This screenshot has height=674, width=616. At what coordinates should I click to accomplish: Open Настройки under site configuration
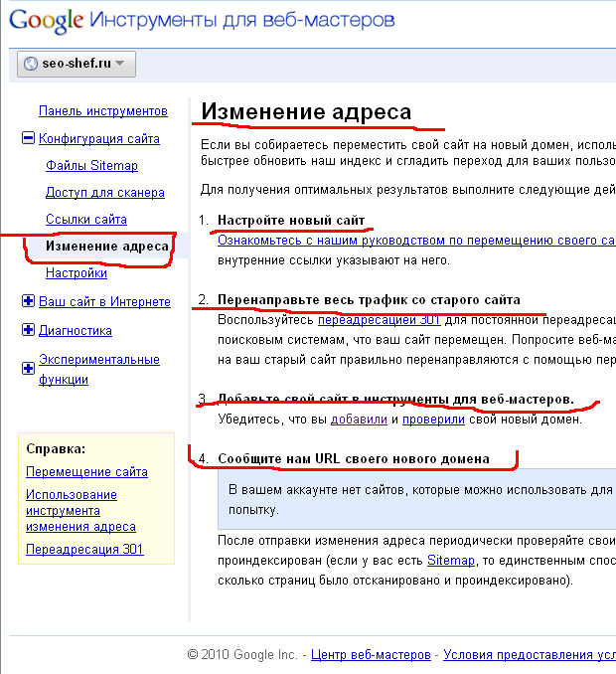(76, 273)
